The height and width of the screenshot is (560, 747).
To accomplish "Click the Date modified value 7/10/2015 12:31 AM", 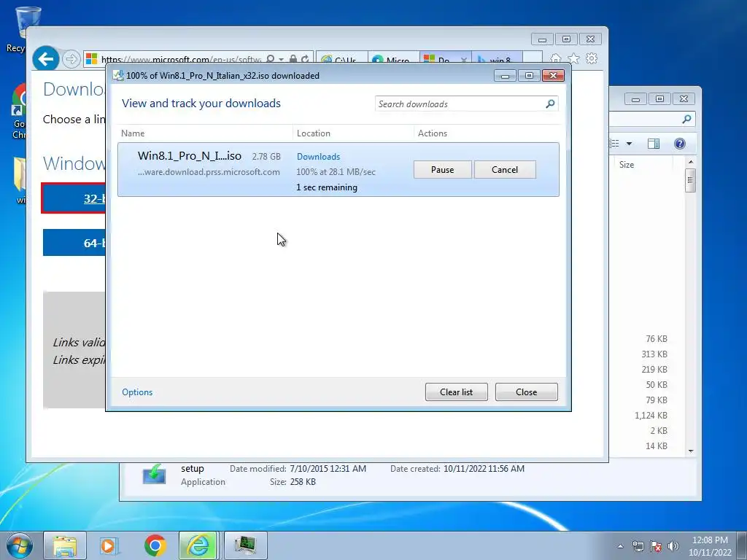I will point(328,469).
